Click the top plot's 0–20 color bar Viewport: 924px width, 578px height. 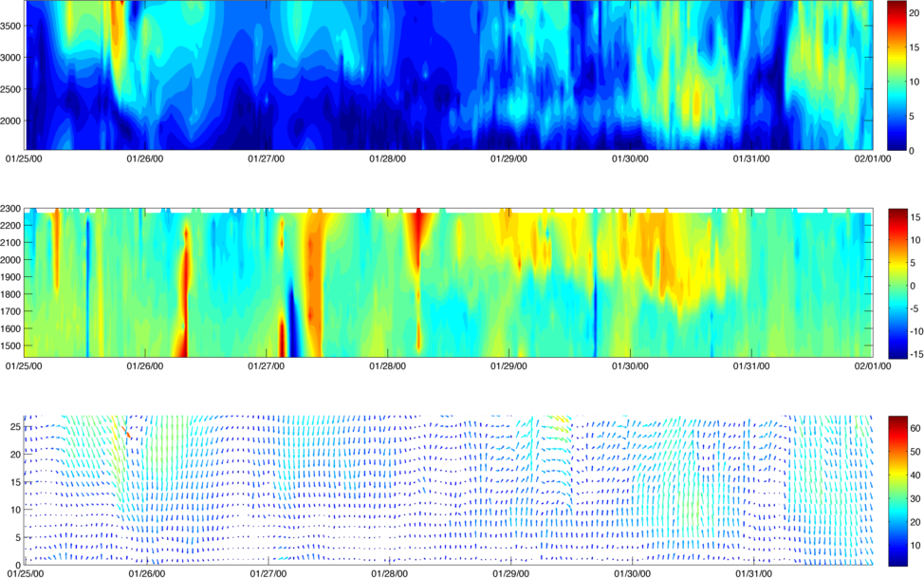[x=896, y=75]
